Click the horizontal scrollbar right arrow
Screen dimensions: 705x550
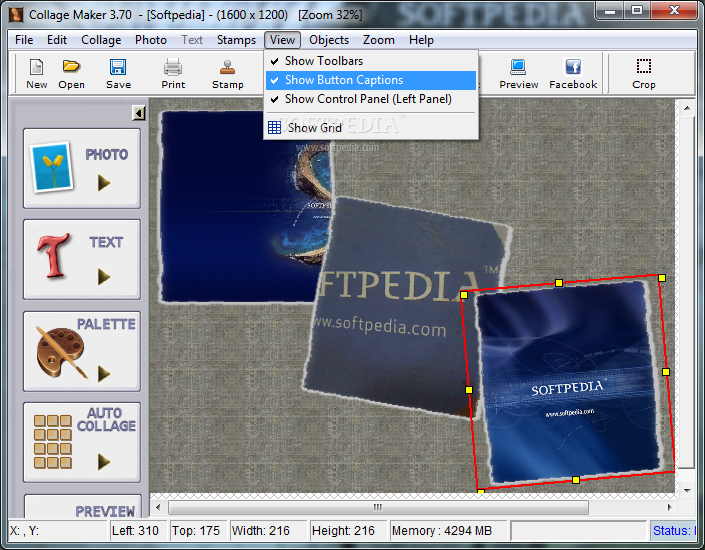669,507
